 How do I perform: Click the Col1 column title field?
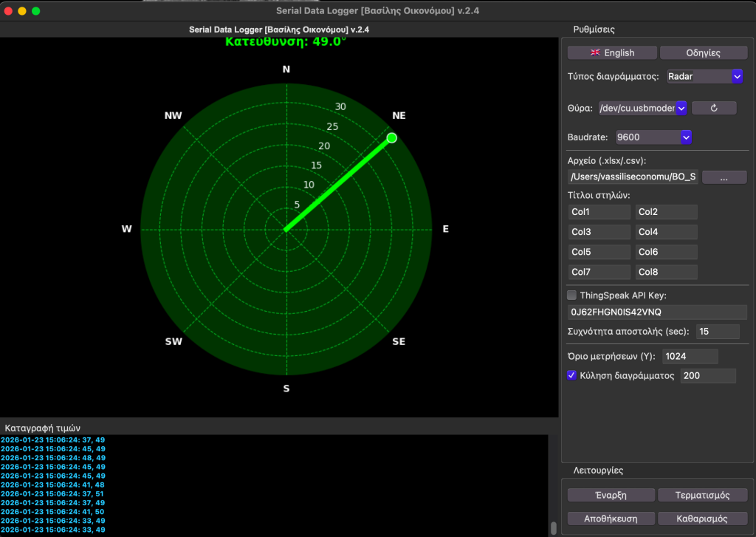coord(599,212)
